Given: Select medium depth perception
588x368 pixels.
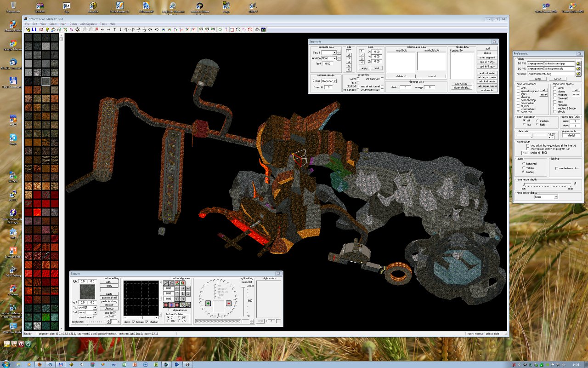Looking at the screenshot, I should [x=537, y=121].
